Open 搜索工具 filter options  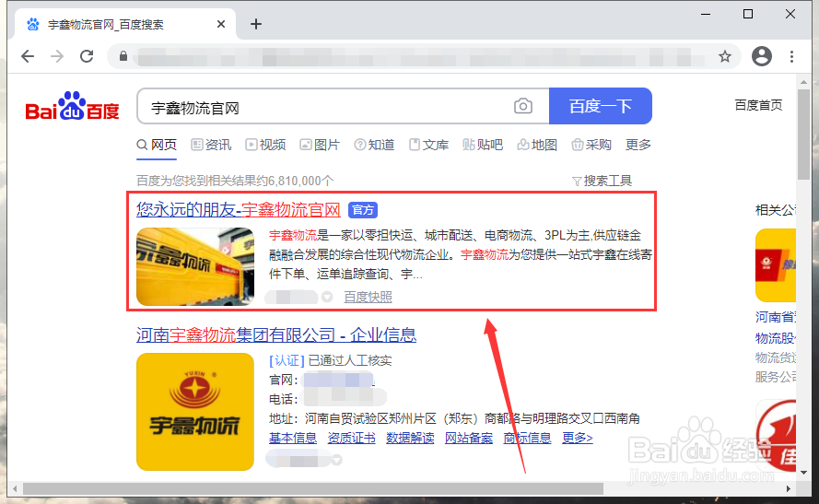tap(602, 181)
